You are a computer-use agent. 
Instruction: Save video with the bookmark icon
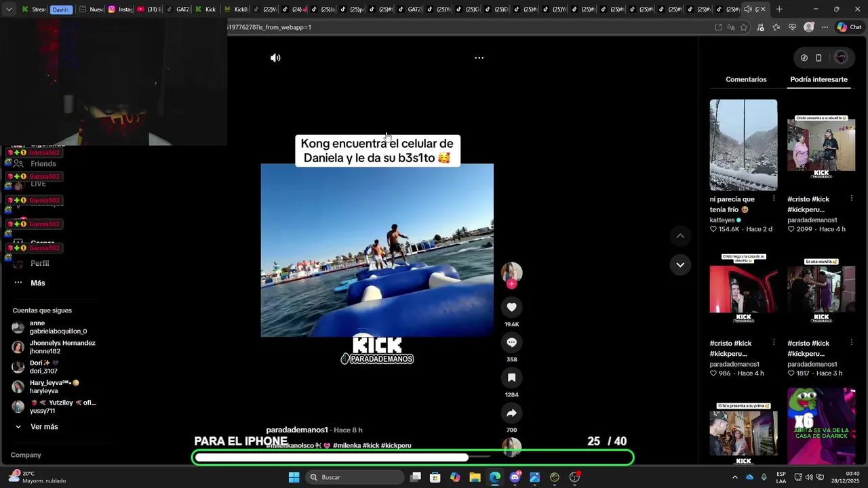point(511,378)
